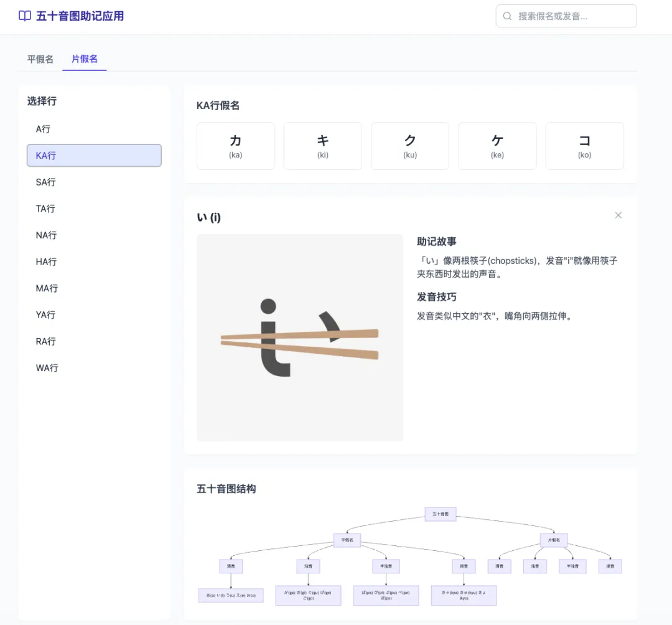Click the 片假名 node in the structure chart
The width and height of the screenshot is (672, 625).
553,540
